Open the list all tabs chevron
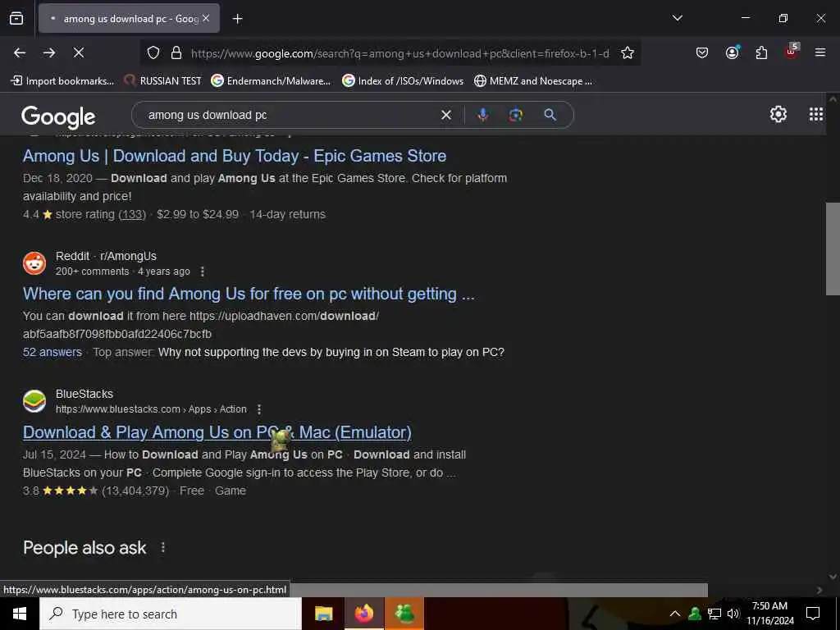Image resolution: width=840 pixels, height=630 pixels. [x=677, y=18]
